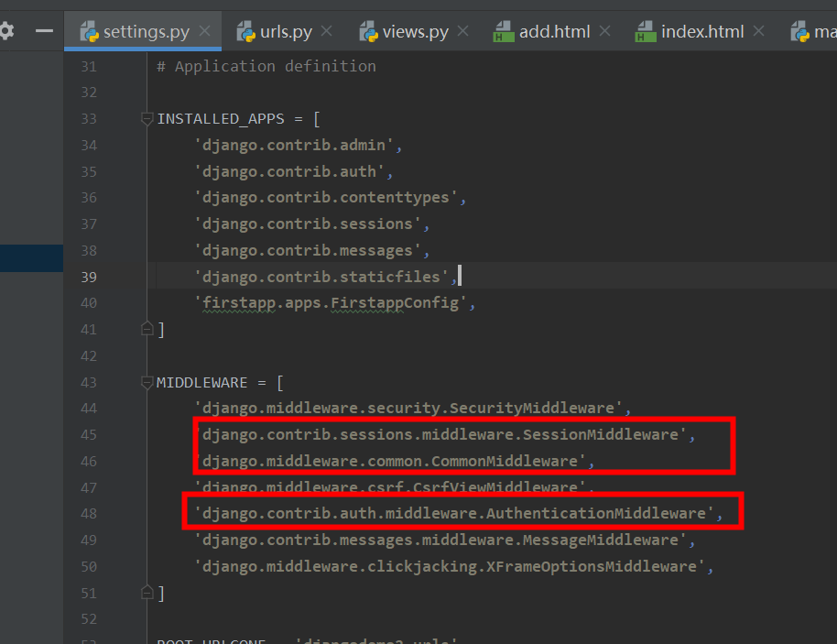Click the Python file icon on settings.py tab
Viewport: 837px width, 644px height.
89,31
